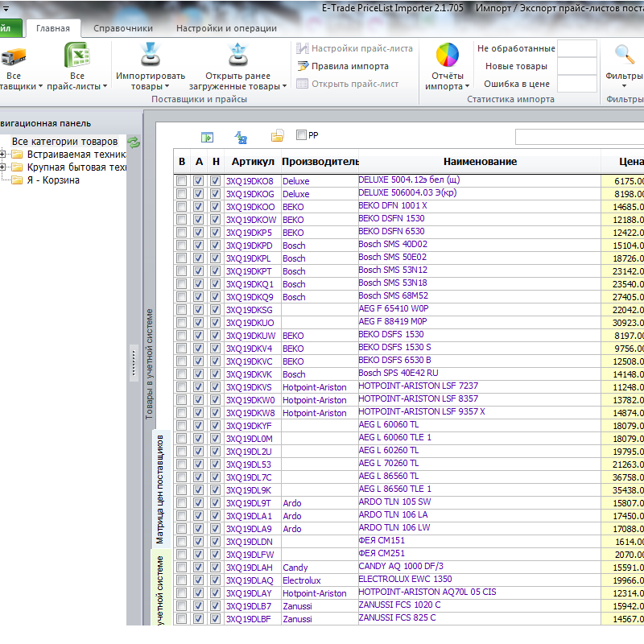This screenshot has width=644, height=644.
Task: Expand the Крупная бытовая техника tree node
Action: [x=2, y=167]
